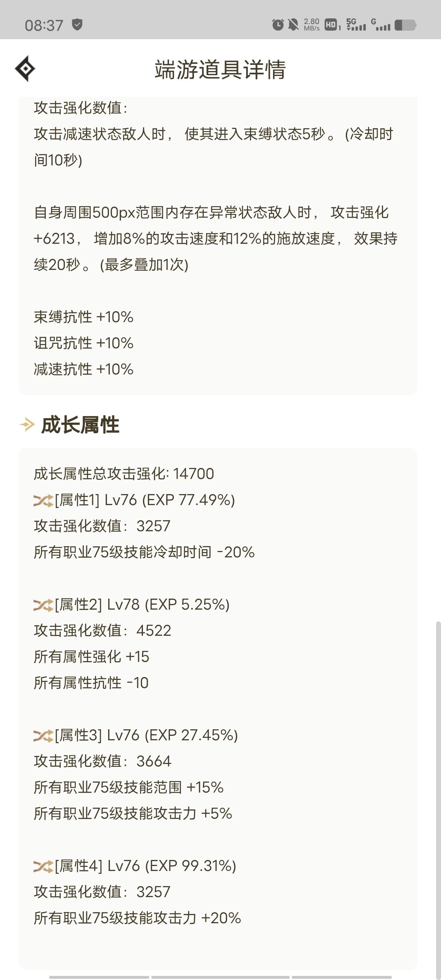Tap the shuffle icon beside 属性3
Viewport: 441px width, 980px height.
click(43, 735)
